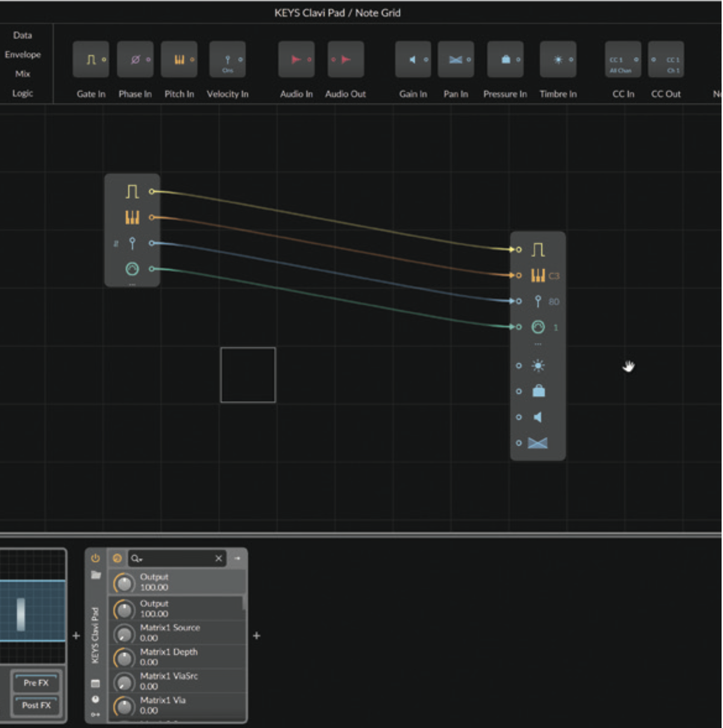The image size is (723, 728).
Task: Switch to the Envelope module category
Action: tap(23, 54)
